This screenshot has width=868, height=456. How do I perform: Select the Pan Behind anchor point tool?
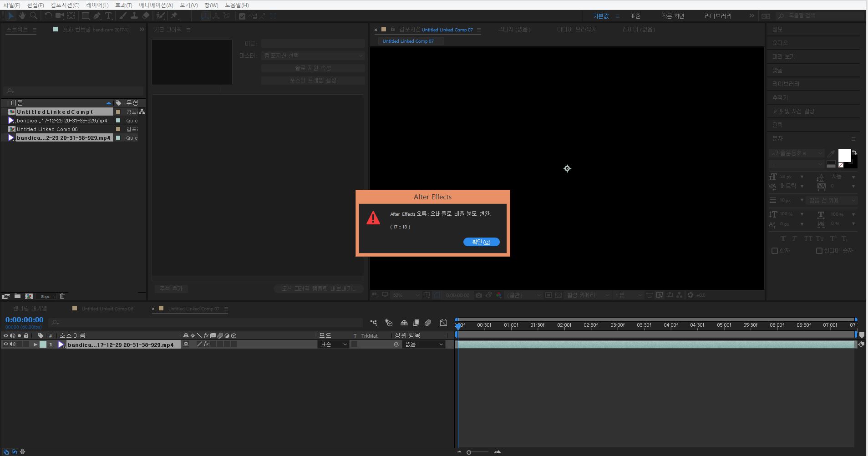(x=71, y=16)
